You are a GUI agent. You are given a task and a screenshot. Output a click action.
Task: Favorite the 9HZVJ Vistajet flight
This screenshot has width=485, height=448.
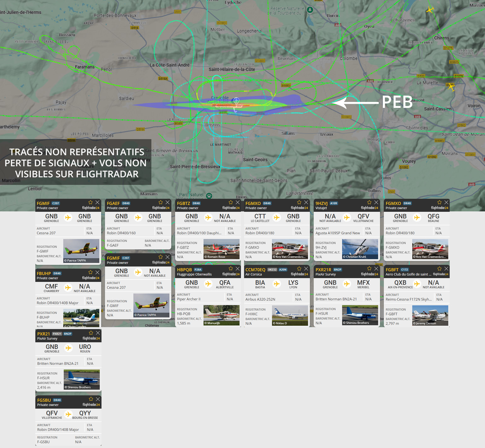tap(369, 203)
